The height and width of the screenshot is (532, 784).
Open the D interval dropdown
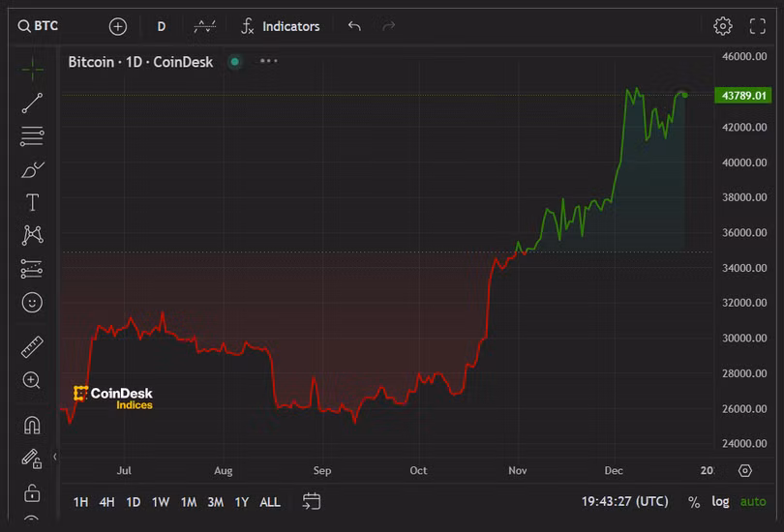[161, 26]
